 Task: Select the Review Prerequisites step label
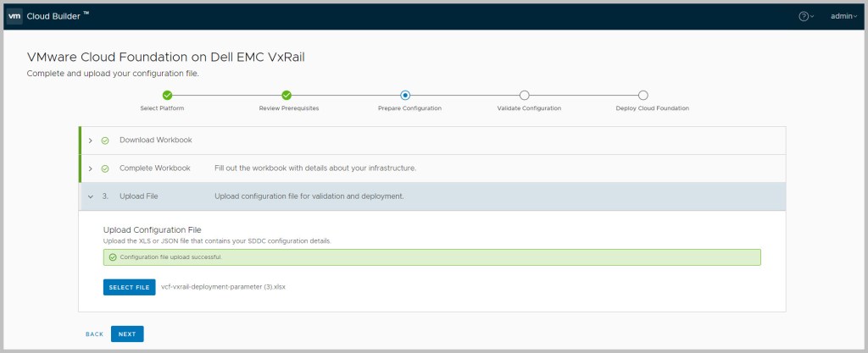pos(289,108)
